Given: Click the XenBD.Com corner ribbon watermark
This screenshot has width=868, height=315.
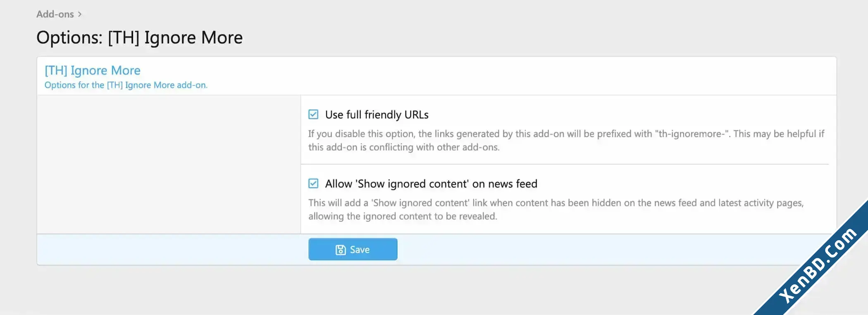Looking at the screenshot, I should click(x=817, y=265).
